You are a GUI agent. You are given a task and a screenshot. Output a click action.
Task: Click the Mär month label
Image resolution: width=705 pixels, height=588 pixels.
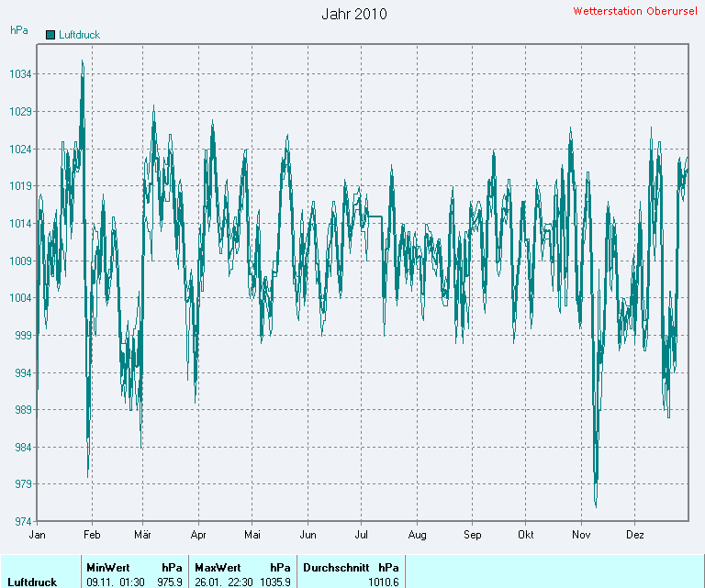[x=142, y=535]
